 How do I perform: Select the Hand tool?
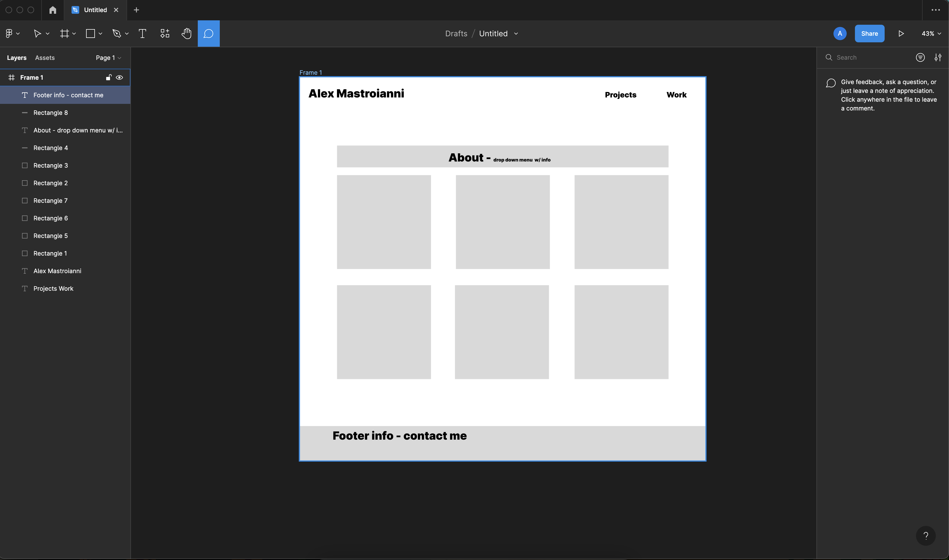[186, 33]
